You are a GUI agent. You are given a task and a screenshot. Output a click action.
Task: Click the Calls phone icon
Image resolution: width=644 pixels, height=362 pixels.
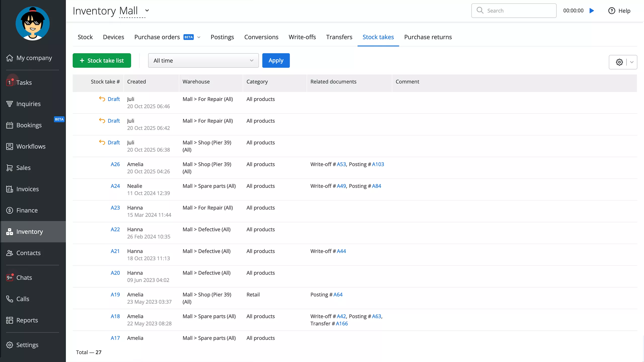(10, 299)
